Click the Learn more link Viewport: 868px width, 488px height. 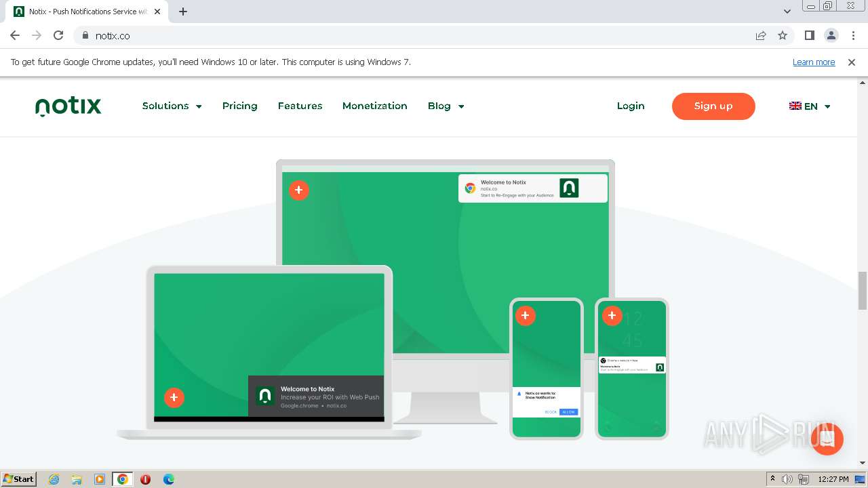coord(814,62)
